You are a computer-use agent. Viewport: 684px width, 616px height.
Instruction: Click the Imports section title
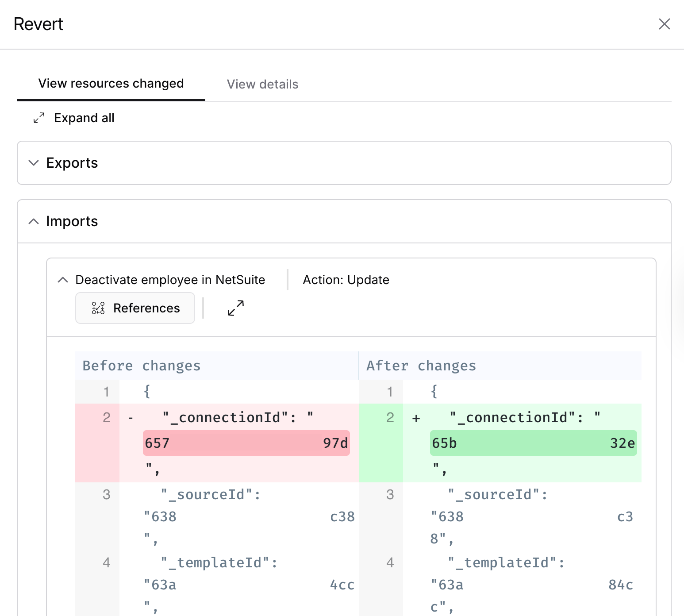click(72, 221)
